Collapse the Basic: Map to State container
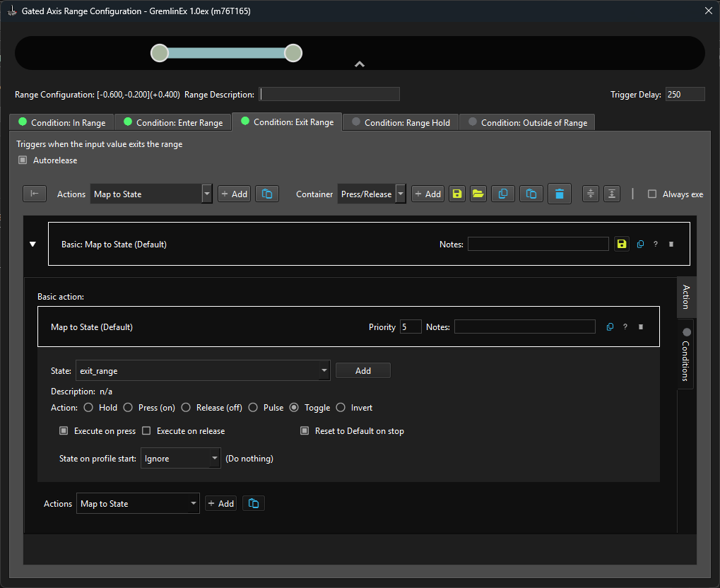This screenshot has width=720, height=588. tap(33, 245)
